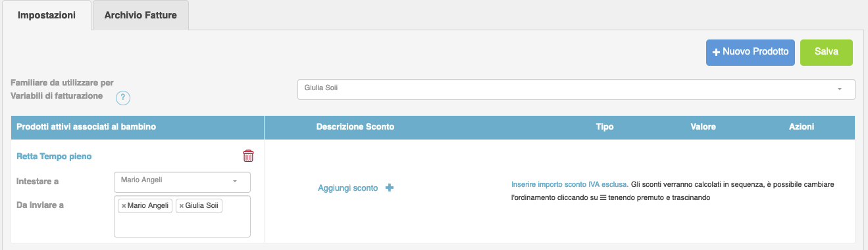Remove Giulia Soii from Da inviare a
Viewport: 868px width, 250px height.
click(182, 206)
